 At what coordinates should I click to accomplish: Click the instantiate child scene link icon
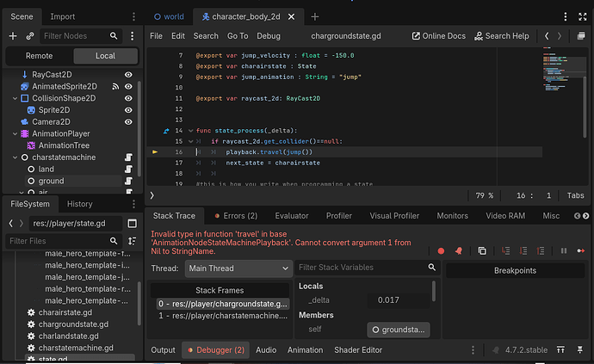[30, 36]
